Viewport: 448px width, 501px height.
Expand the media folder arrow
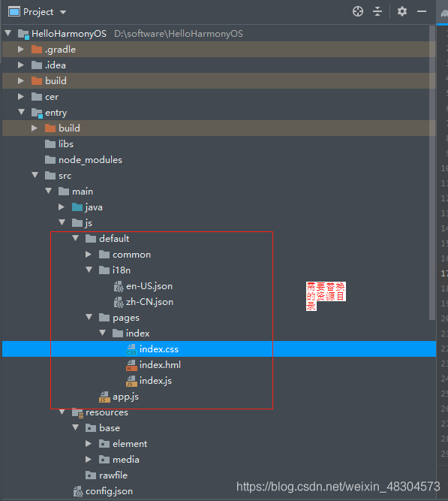[89, 459]
